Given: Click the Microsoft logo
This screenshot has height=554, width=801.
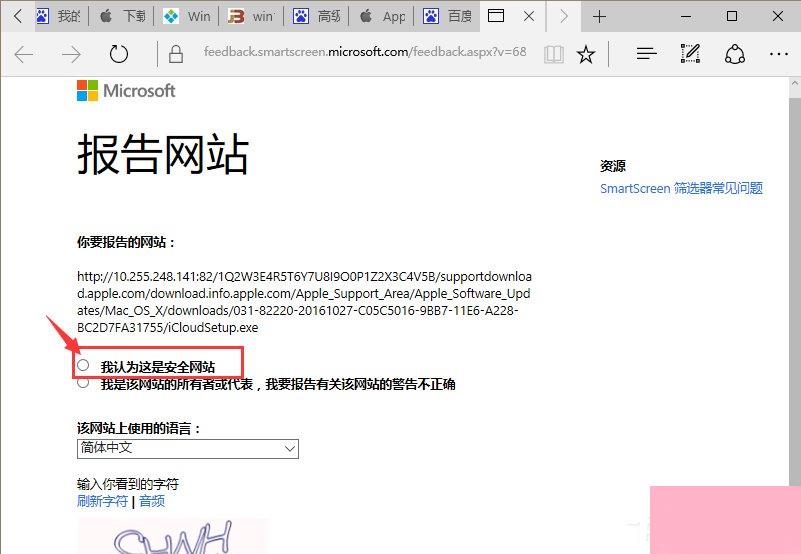Looking at the screenshot, I should tap(126, 90).
